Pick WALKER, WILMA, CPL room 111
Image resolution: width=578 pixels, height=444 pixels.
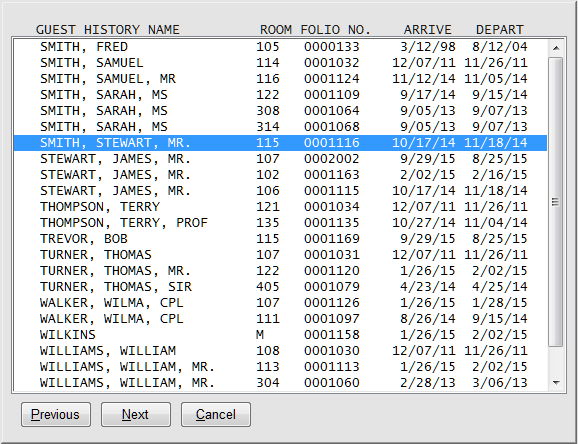coord(281,319)
